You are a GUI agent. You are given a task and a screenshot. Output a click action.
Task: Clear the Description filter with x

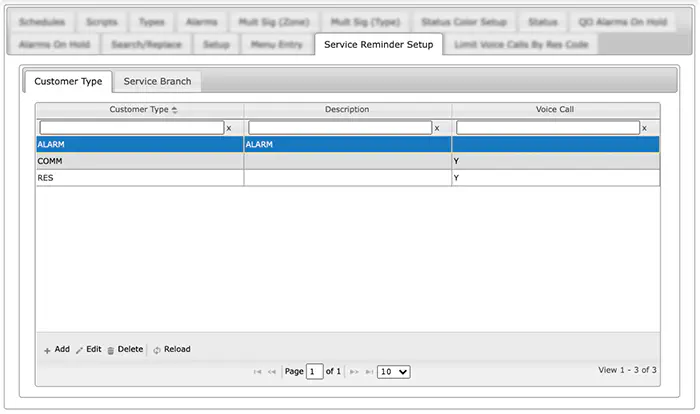click(437, 128)
